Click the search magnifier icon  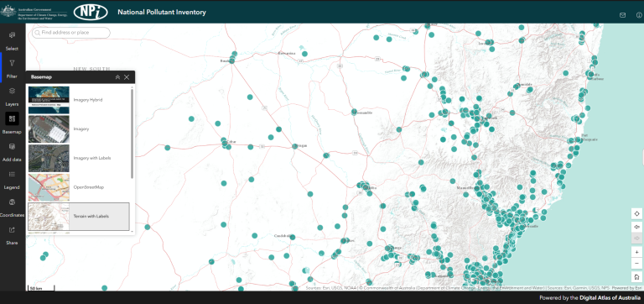[38, 33]
